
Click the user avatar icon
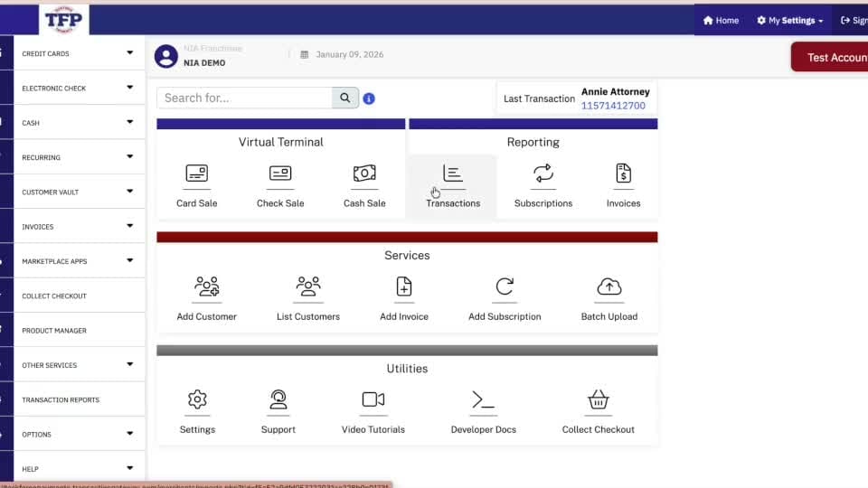pos(166,56)
